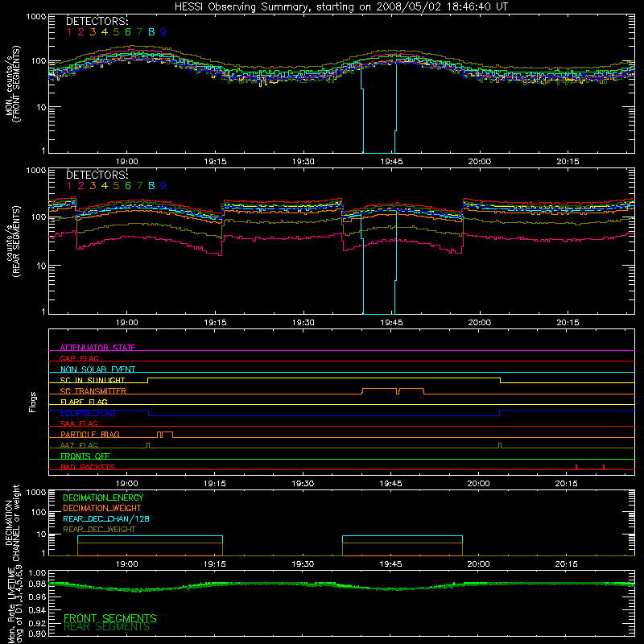Click the ECLIPSE_FLAG label

tap(88, 413)
